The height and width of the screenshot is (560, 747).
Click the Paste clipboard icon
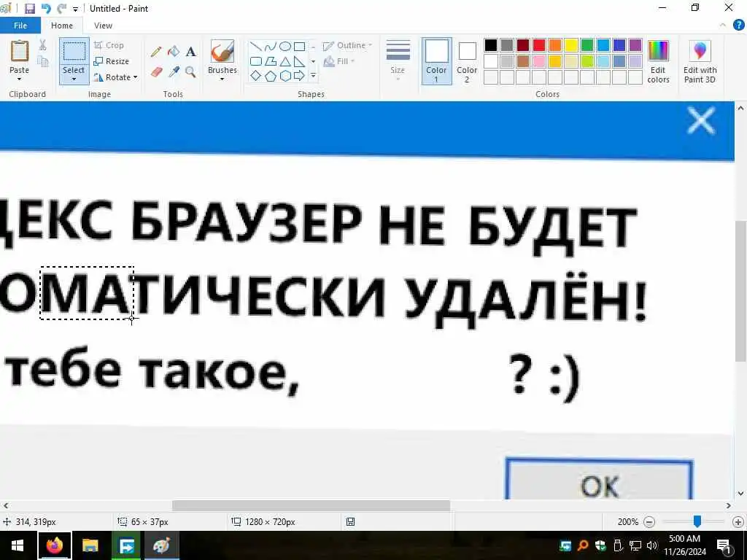(20, 51)
